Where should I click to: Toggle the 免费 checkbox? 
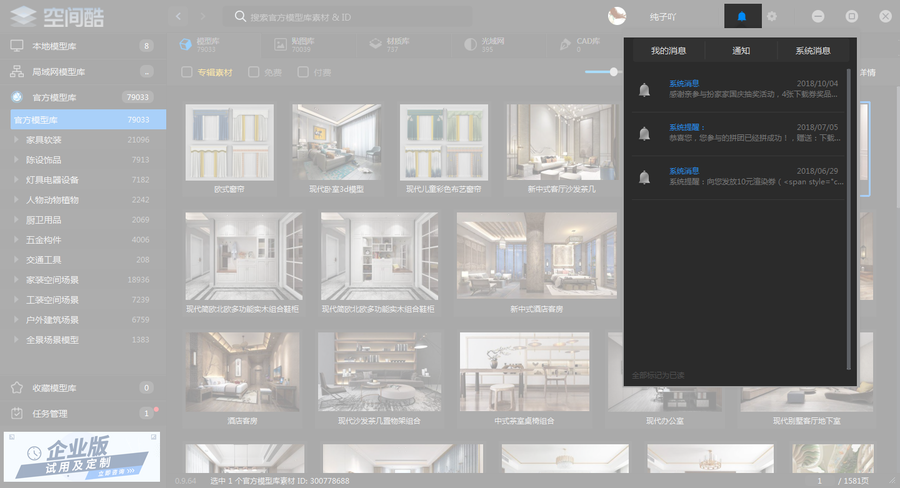click(254, 72)
